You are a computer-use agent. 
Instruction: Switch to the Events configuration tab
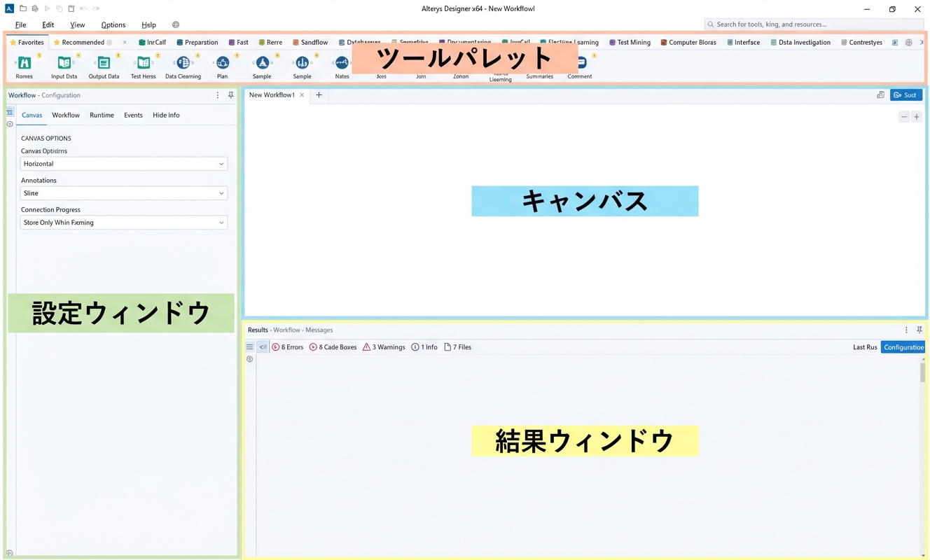tap(133, 115)
